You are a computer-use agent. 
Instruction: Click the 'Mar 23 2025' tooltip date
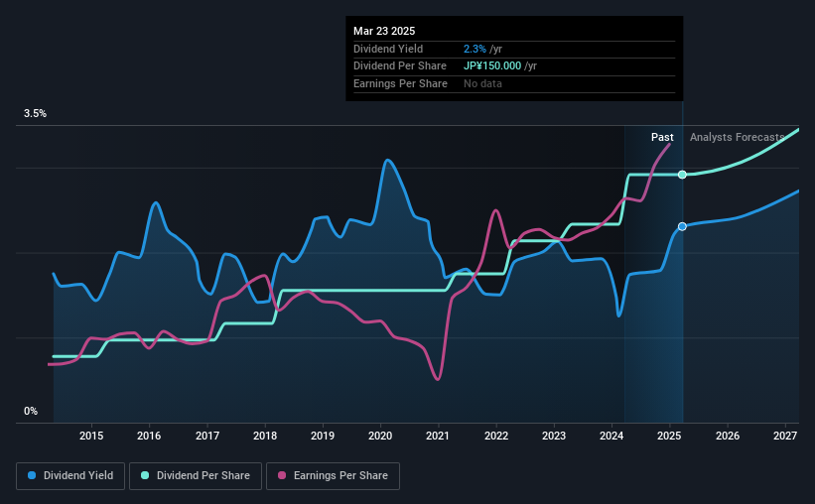pos(384,31)
